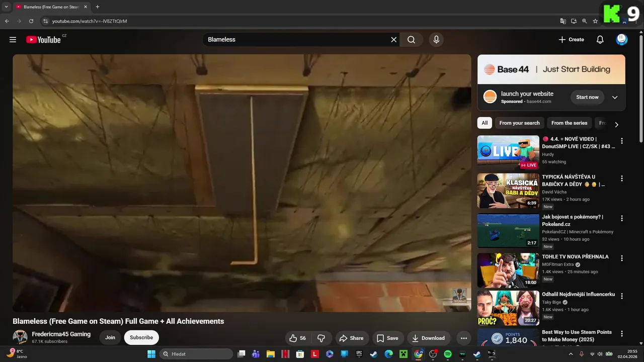Expand the Base44 ad chevron
The image size is (644, 362).
click(614, 98)
